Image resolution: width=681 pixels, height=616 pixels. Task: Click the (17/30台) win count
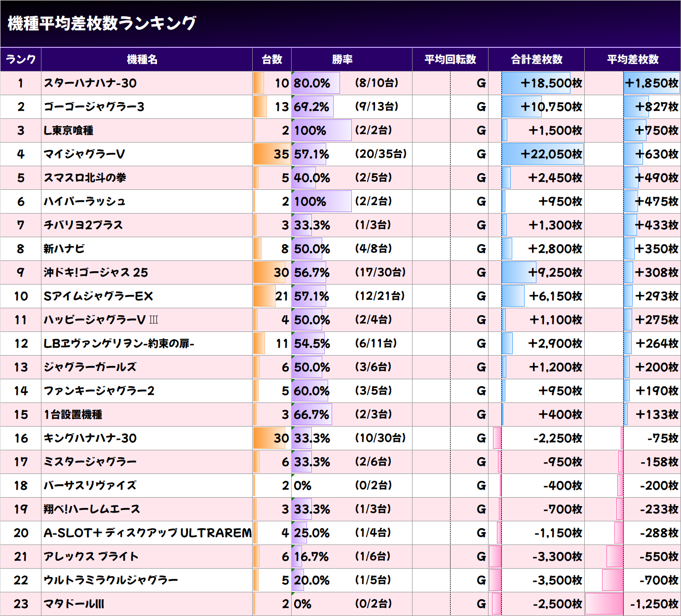point(380,272)
